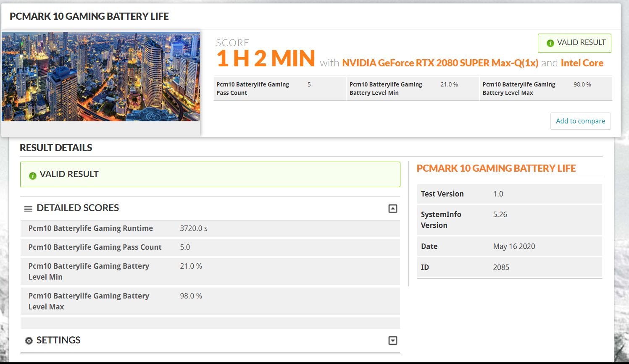
Task: Click the list icon beside DETAILED SCORES
Action: click(x=28, y=209)
